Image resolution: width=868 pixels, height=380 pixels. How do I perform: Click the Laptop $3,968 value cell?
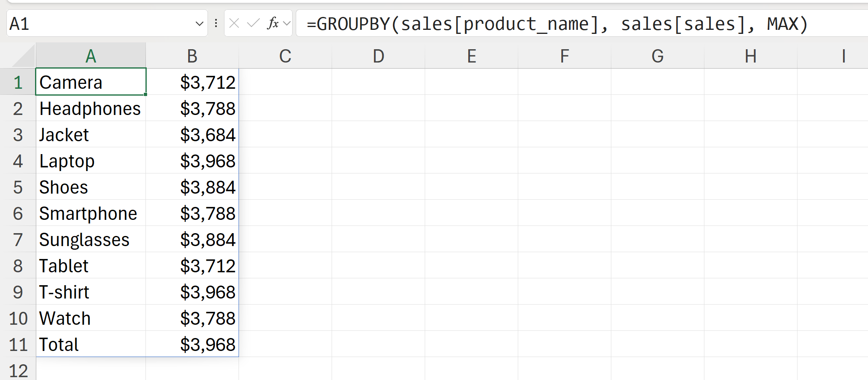(192, 161)
